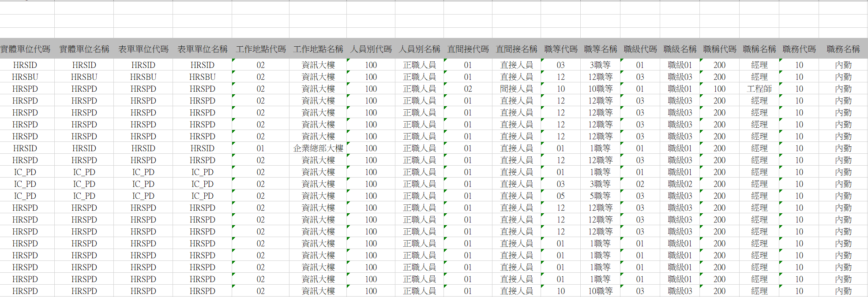Image resolution: width=868 pixels, height=297 pixels.
Task: Click the 間接人員 cell
Action: 516,89
